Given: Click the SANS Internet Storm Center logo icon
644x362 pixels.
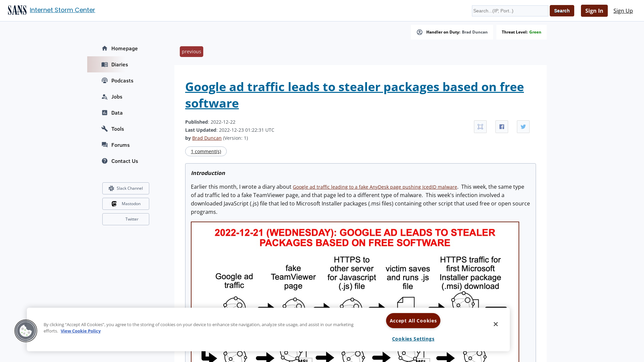Looking at the screenshot, I should point(17,10).
